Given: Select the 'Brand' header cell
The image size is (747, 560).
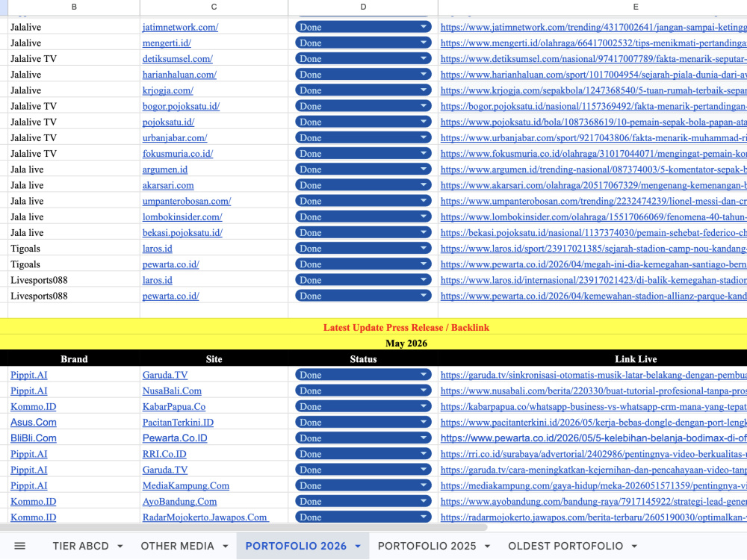Looking at the screenshot, I should click(74, 358).
